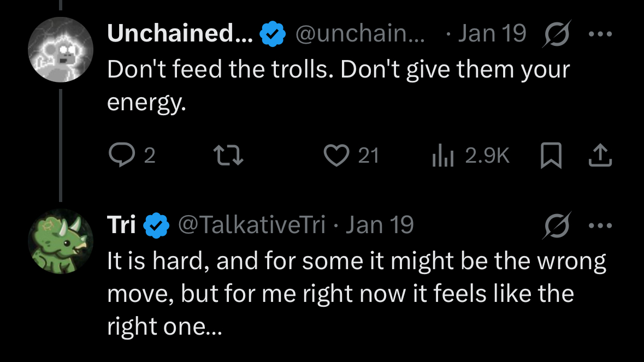Click the Tri display name
Screen dimensions: 644x362
[x=121, y=225]
